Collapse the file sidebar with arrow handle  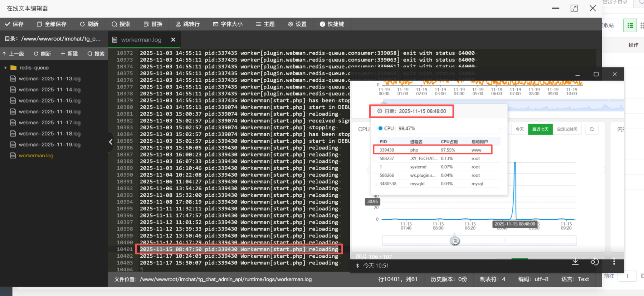point(111,142)
